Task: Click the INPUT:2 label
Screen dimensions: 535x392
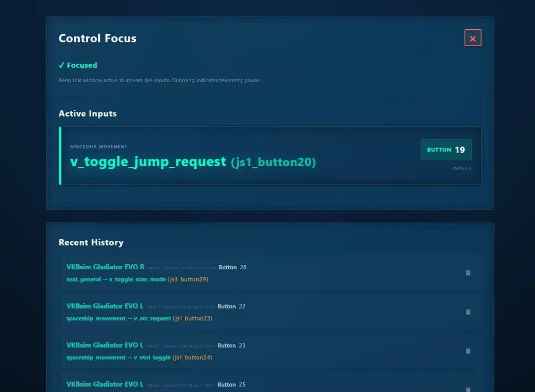Action: pyautogui.click(x=462, y=168)
